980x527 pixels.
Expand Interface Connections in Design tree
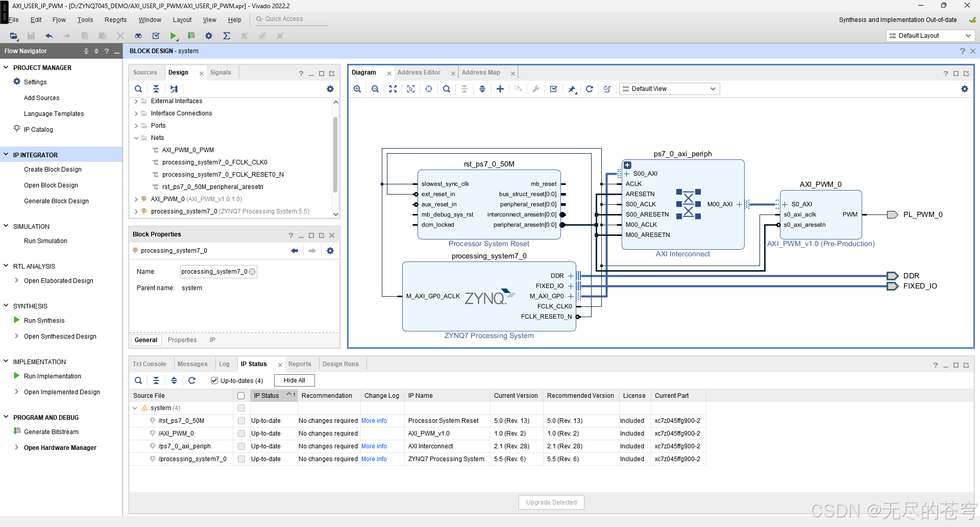coord(136,113)
